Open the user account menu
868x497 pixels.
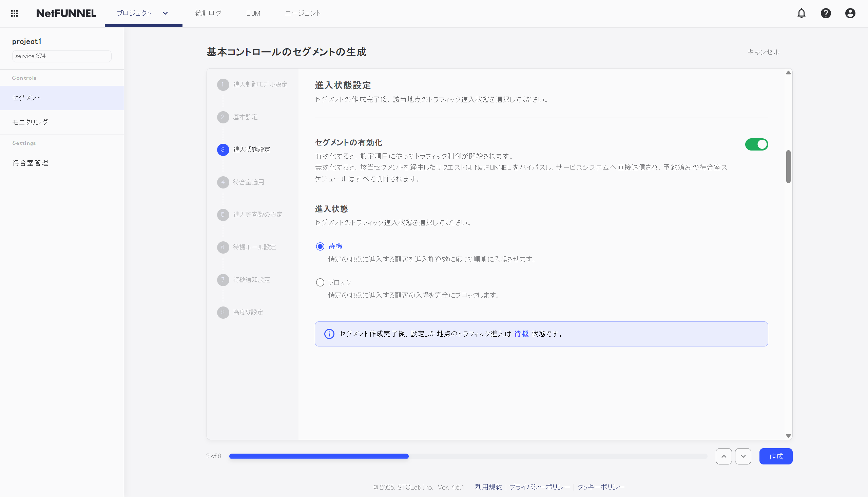[x=850, y=13]
